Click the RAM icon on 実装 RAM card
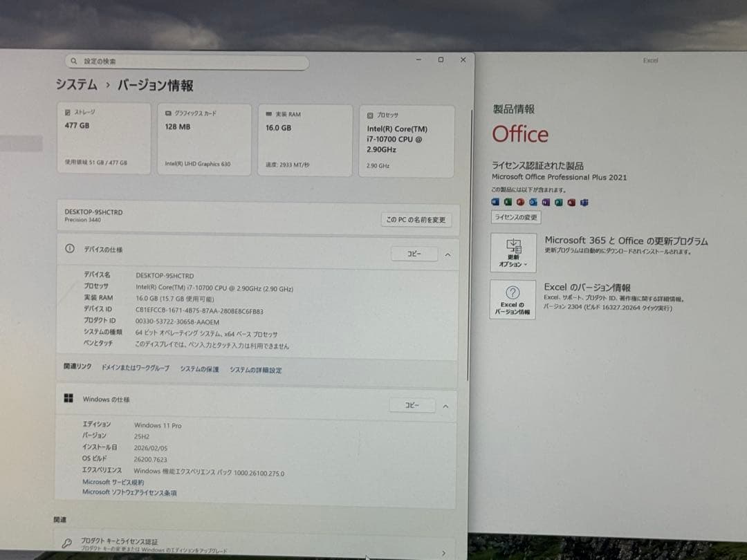The width and height of the screenshot is (747, 560). pos(268,114)
